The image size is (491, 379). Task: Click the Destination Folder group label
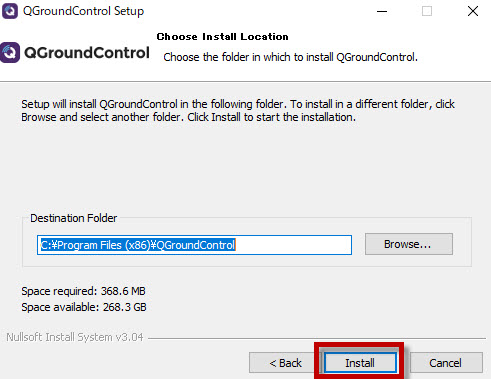click(74, 218)
